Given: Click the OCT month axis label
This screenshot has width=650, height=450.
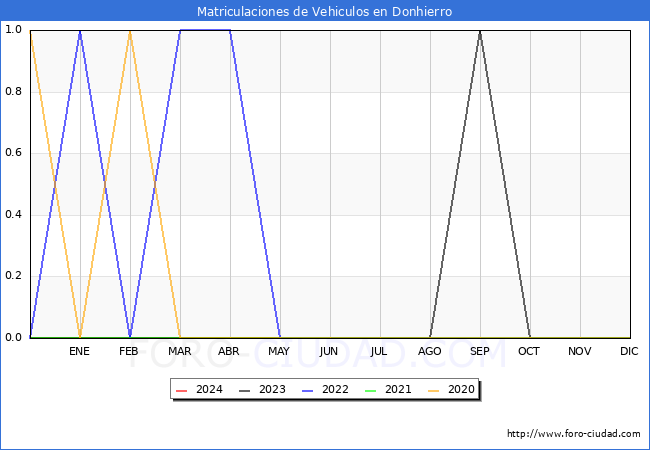Looking at the screenshot, I should (x=529, y=351).
